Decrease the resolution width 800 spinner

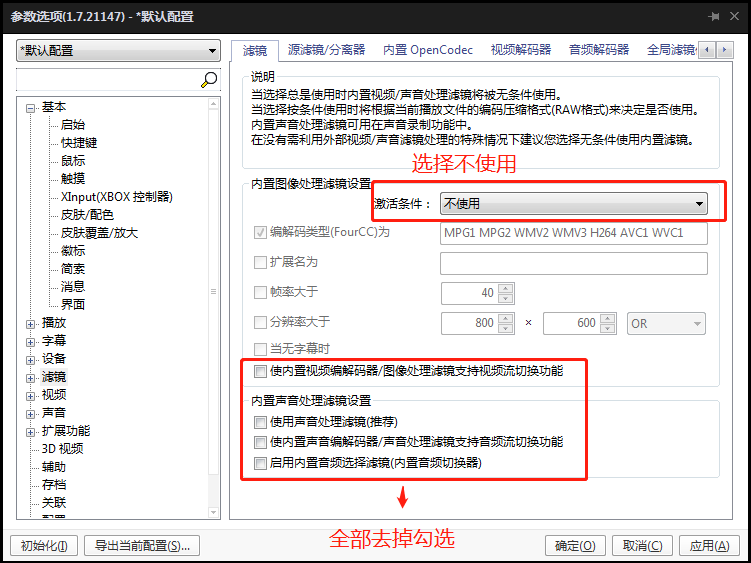pyautogui.click(x=505, y=329)
